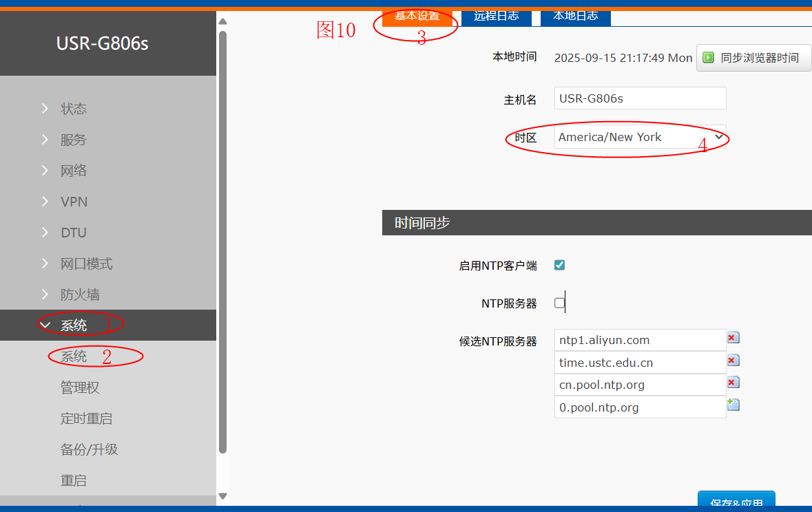The image size is (812, 512).
Task: Click the cn.pool.ntp.org server field
Action: point(640,385)
